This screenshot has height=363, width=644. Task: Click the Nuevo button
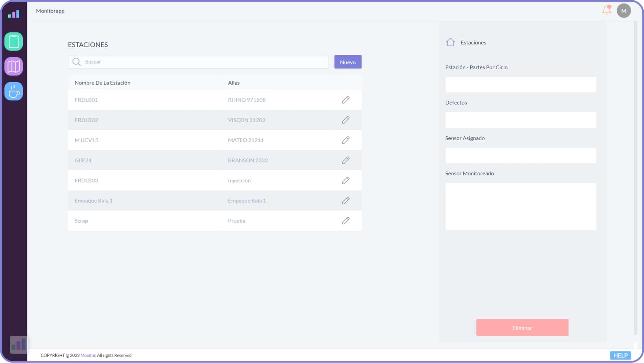[348, 62]
